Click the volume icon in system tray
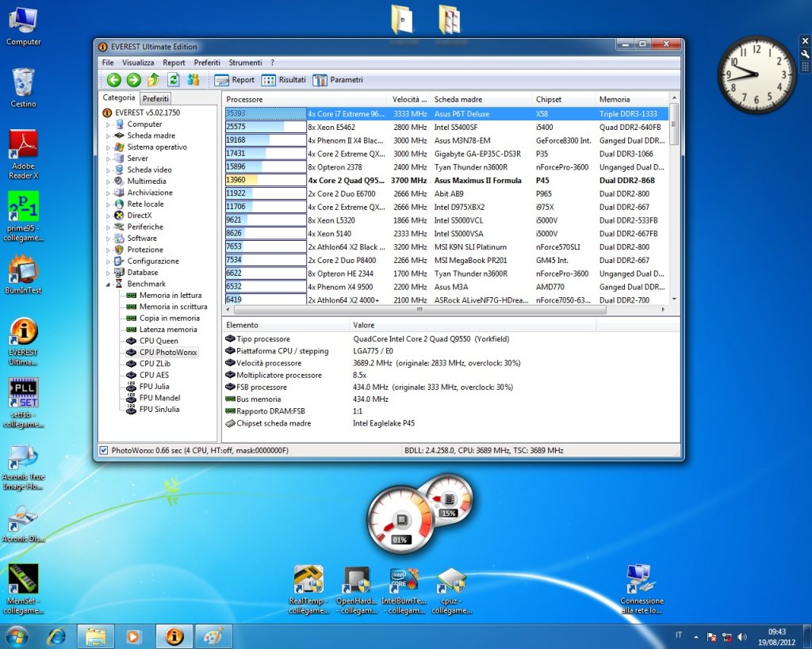This screenshot has height=649, width=812. 742,636
